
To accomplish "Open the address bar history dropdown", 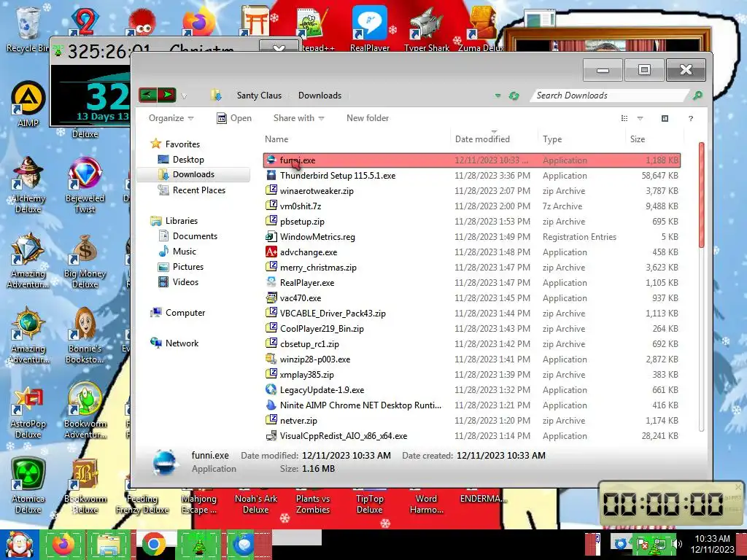I will tap(498, 96).
